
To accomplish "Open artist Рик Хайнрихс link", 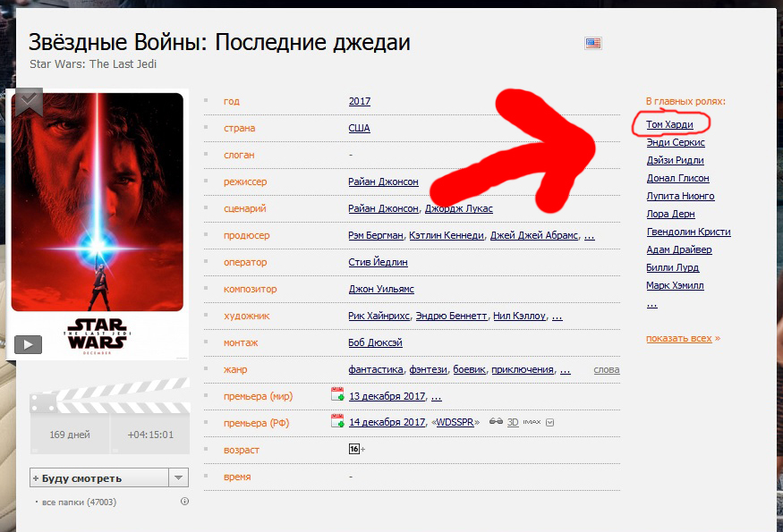I will click(379, 316).
